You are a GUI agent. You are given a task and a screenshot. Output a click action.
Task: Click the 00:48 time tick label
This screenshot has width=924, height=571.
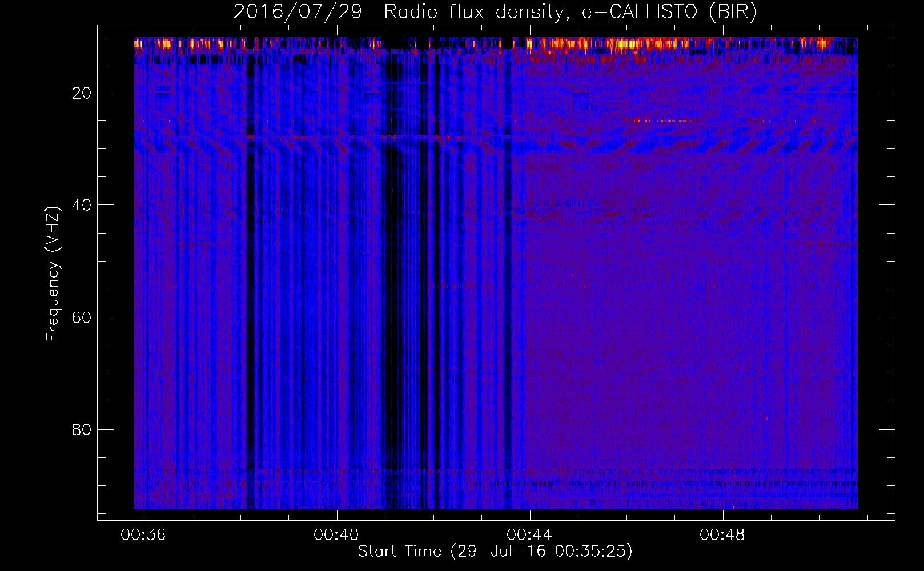[722, 534]
